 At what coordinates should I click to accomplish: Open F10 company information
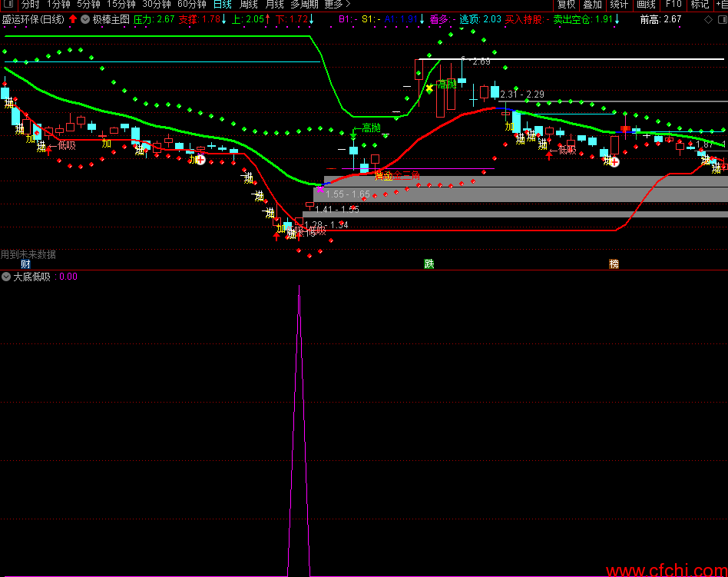[673, 5]
